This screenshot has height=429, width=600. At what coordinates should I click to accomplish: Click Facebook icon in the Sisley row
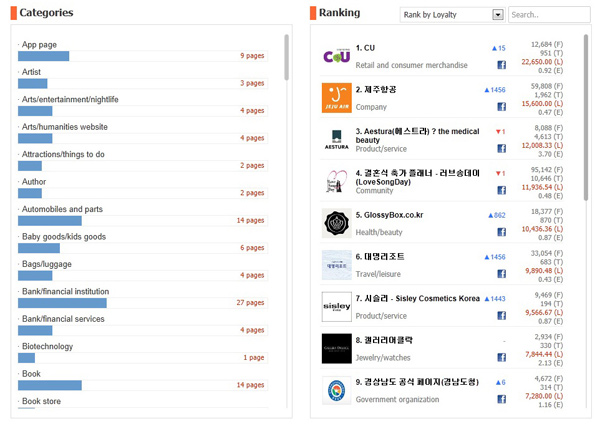(501, 315)
